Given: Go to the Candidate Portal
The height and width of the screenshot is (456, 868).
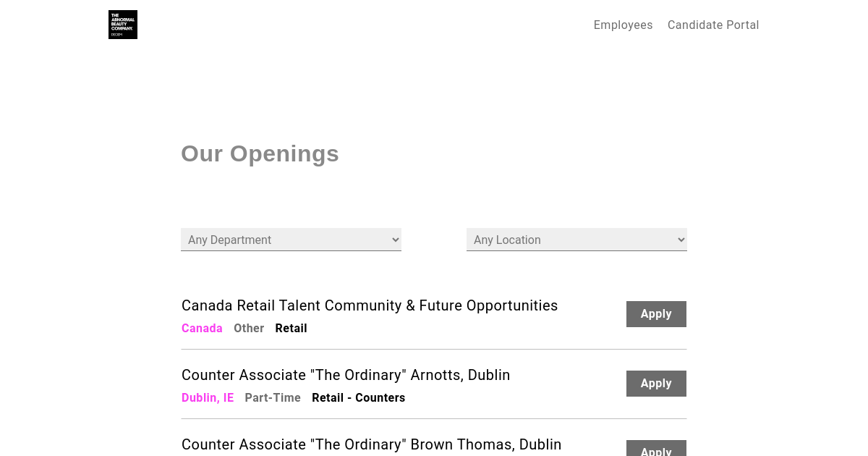Looking at the screenshot, I should coord(713,25).
